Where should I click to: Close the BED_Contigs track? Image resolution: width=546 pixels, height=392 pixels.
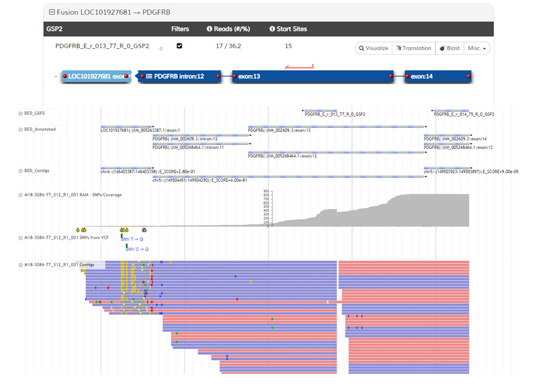tap(21, 170)
